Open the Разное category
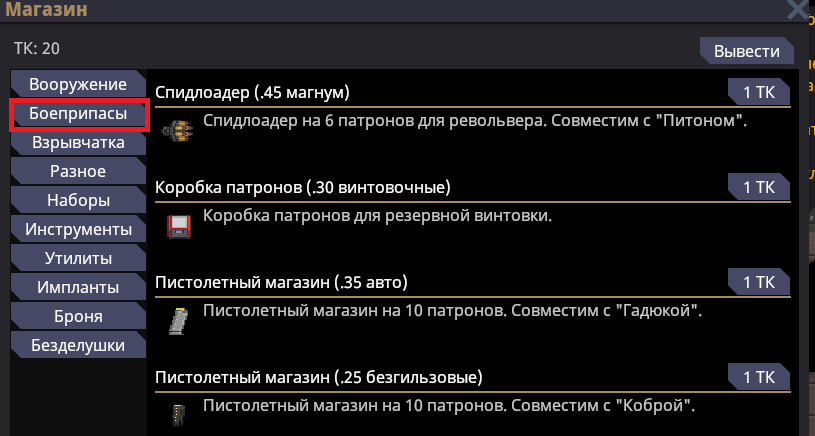 coord(78,172)
